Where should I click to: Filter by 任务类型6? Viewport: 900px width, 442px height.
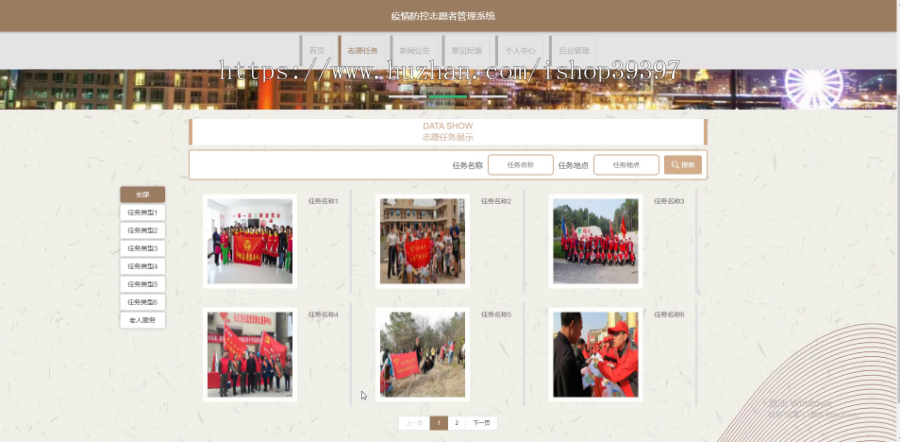(x=142, y=302)
